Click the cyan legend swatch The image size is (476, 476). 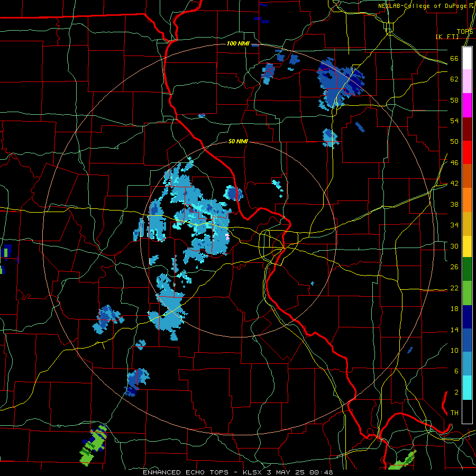tap(467, 388)
